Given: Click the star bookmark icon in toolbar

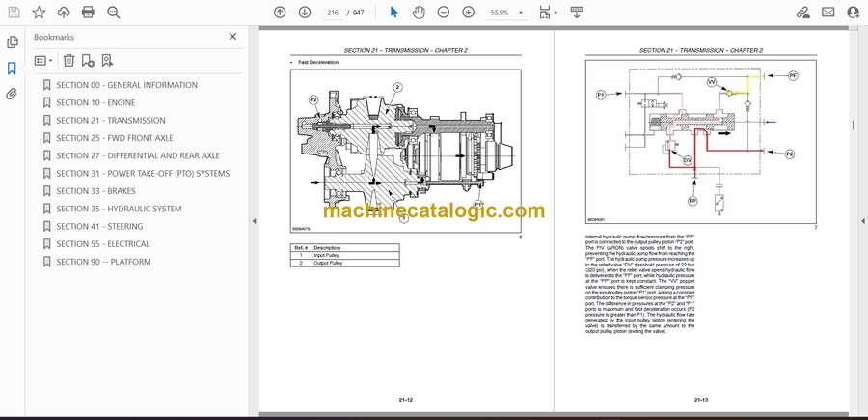Looking at the screenshot, I should [39, 12].
